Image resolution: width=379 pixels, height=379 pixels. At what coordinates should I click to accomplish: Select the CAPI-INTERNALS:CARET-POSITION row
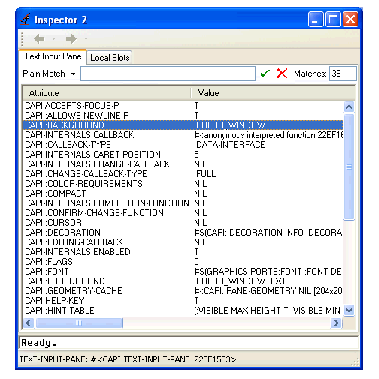point(183,154)
